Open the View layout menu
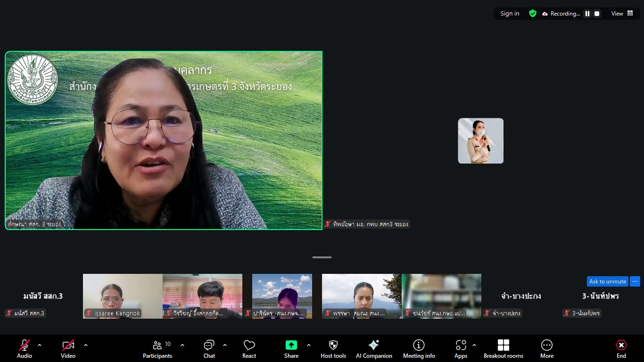Image resolution: width=644 pixels, height=362 pixels. click(622, 14)
